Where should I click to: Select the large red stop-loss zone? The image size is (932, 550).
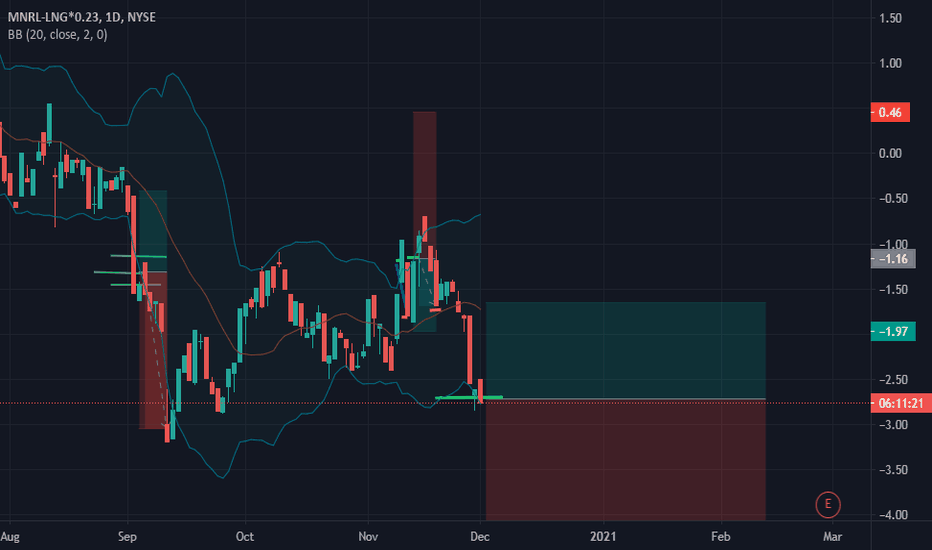point(626,460)
